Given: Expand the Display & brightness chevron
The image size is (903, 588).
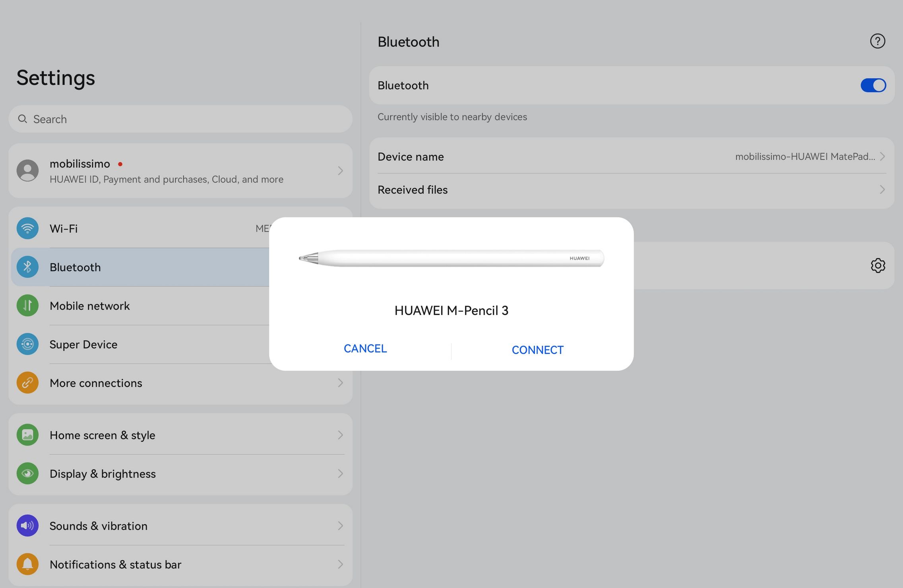Looking at the screenshot, I should click(x=340, y=474).
